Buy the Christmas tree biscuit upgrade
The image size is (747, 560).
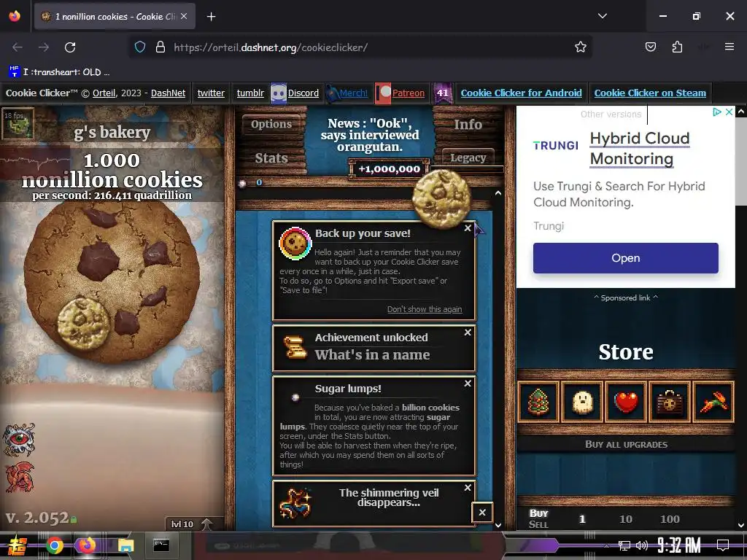[x=538, y=402]
